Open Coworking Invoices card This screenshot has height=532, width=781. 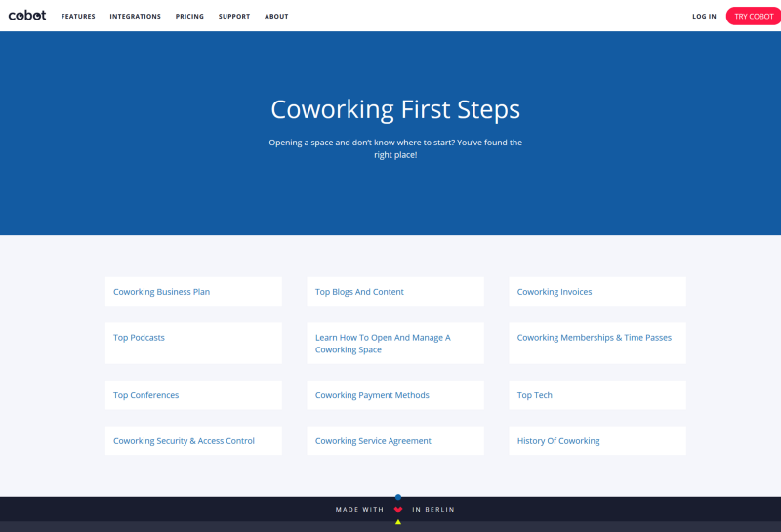coord(597,292)
